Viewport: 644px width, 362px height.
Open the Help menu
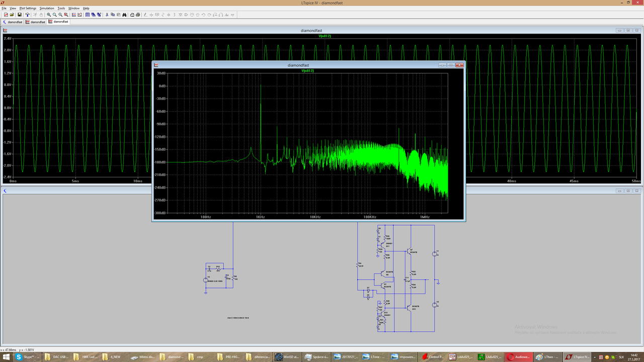coord(86,9)
